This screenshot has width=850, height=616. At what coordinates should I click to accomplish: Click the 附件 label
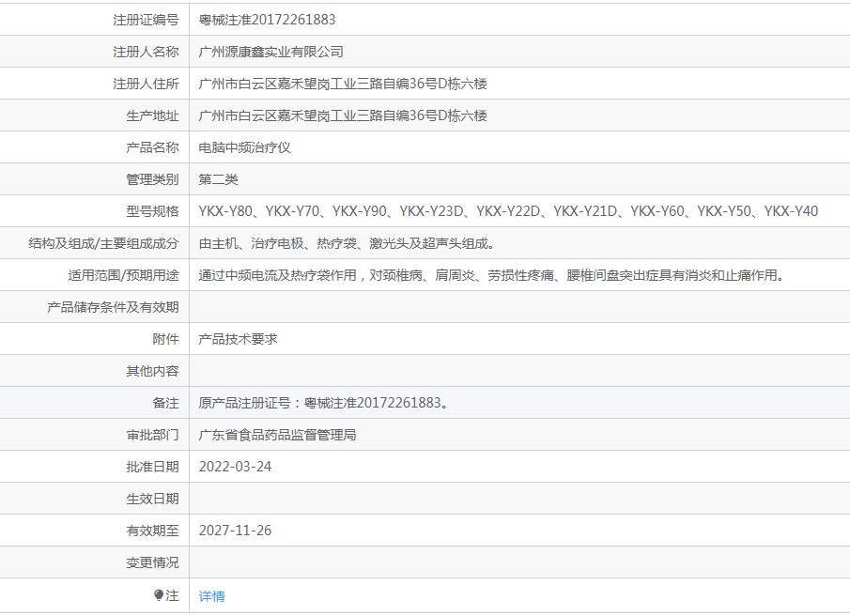(165, 339)
